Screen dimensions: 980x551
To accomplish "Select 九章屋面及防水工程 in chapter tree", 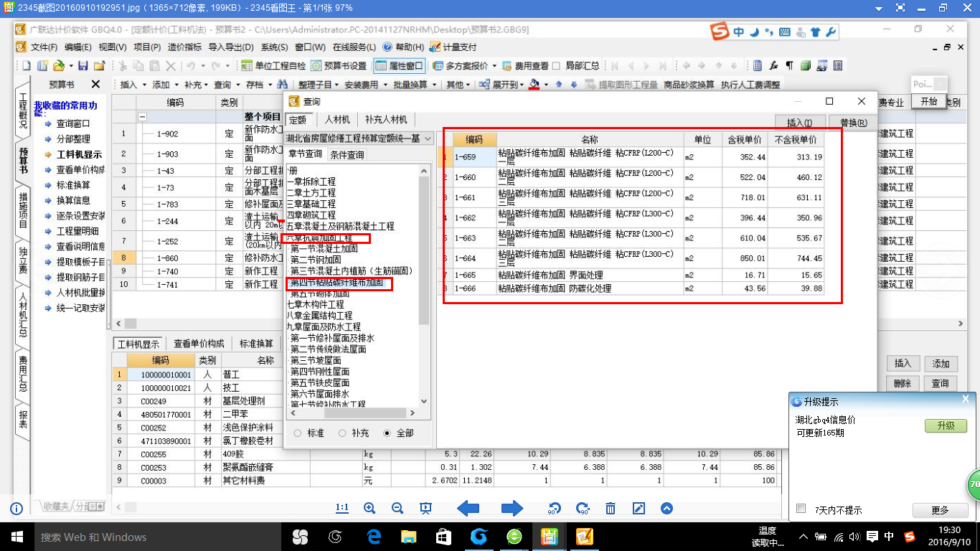I will (324, 326).
